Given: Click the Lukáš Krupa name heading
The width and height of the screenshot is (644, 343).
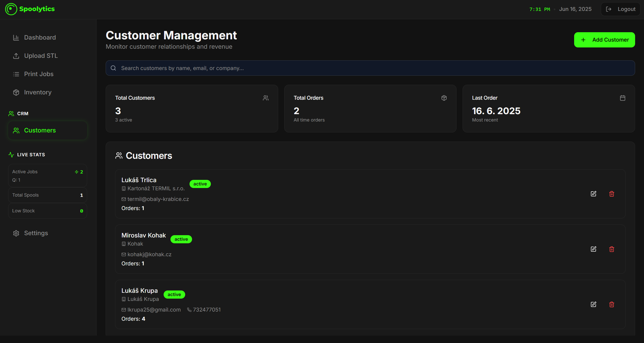Looking at the screenshot, I should [139, 291].
